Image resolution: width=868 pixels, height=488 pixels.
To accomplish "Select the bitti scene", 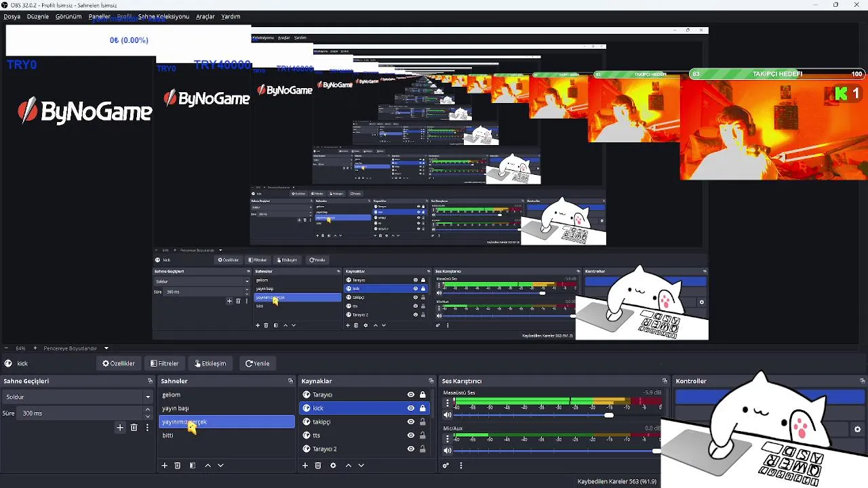I will pos(226,435).
